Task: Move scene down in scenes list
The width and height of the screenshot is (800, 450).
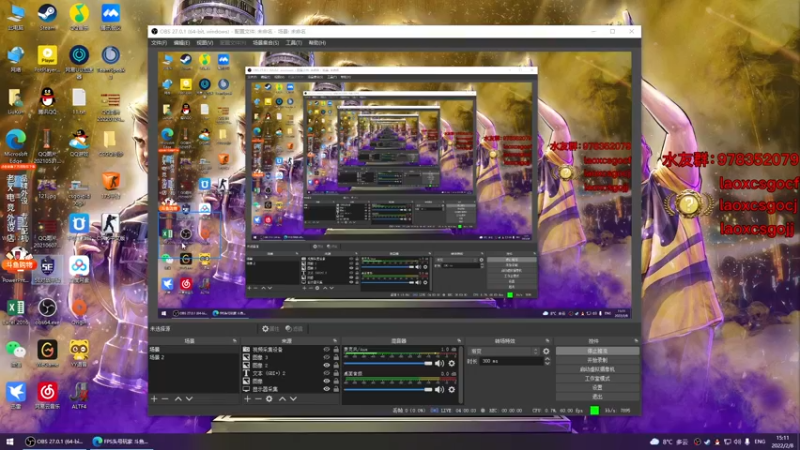Action: (189, 399)
